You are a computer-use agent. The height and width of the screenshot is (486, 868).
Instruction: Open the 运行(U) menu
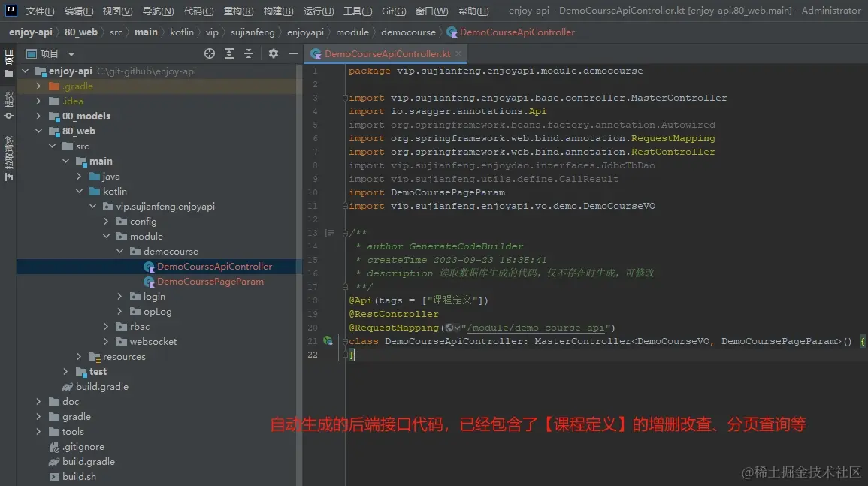(x=319, y=11)
